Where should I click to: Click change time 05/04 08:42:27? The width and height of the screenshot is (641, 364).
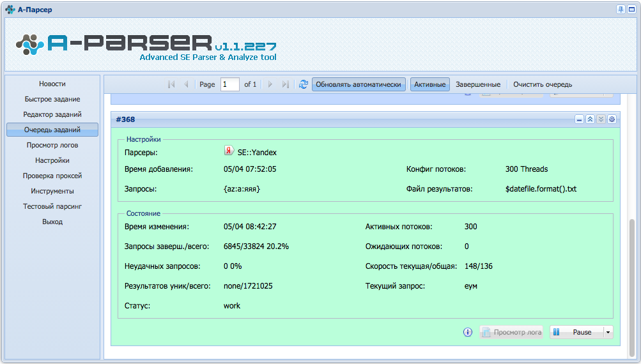pos(250,227)
